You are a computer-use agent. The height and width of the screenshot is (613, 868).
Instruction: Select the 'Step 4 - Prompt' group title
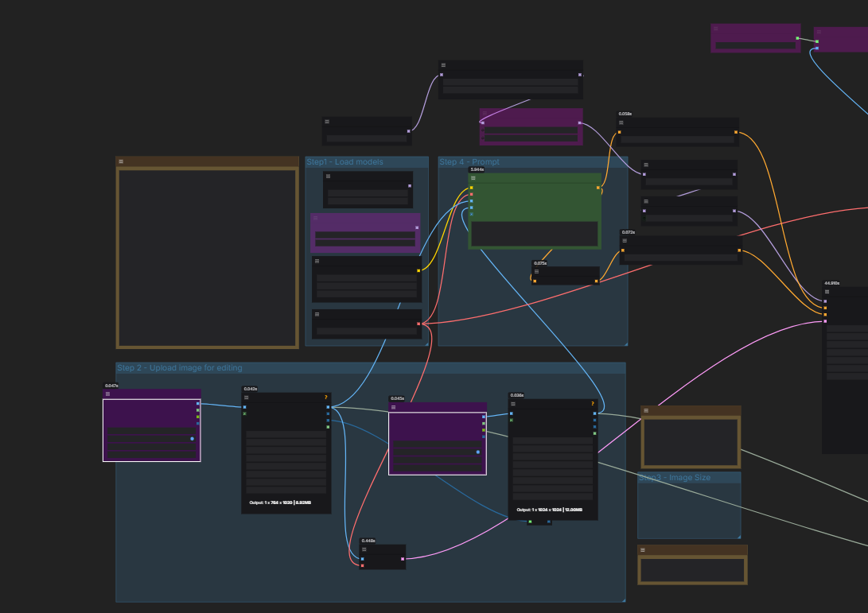469,161
